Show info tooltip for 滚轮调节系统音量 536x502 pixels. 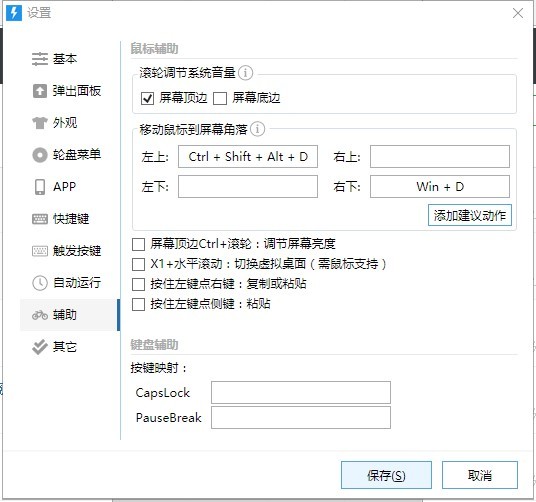click(x=245, y=72)
